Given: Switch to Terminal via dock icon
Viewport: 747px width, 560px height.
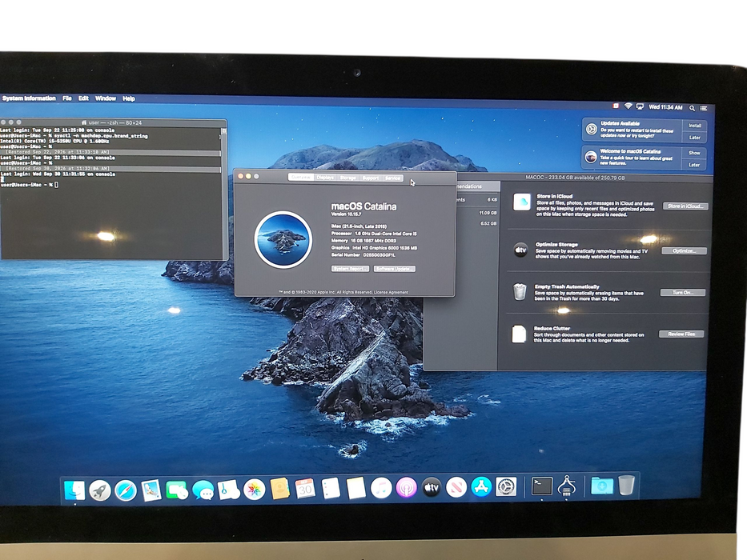Looking at the screenshot, I should click(x=542, y=486).
